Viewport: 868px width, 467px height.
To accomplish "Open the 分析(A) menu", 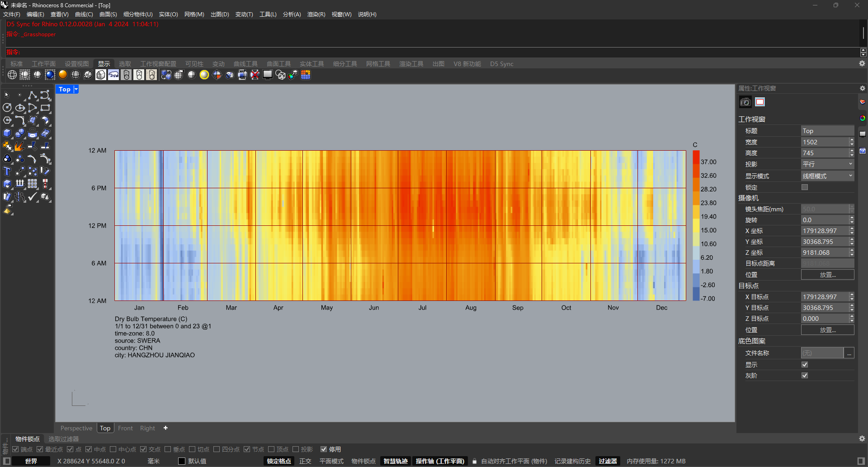I will click(292, 14).
